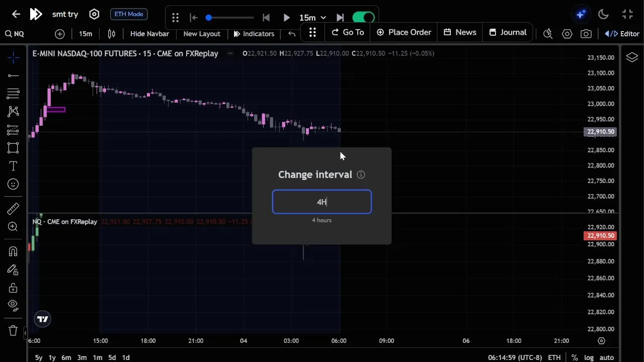Screen dimensions: 644x362
Task: Open the Editor
Action: [x=622, y=34]
